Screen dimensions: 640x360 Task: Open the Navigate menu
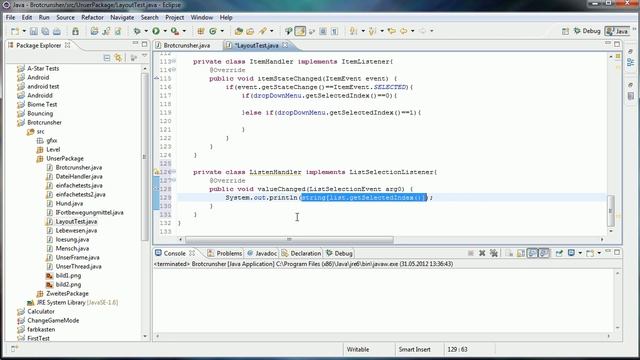(x=122, y=18)
